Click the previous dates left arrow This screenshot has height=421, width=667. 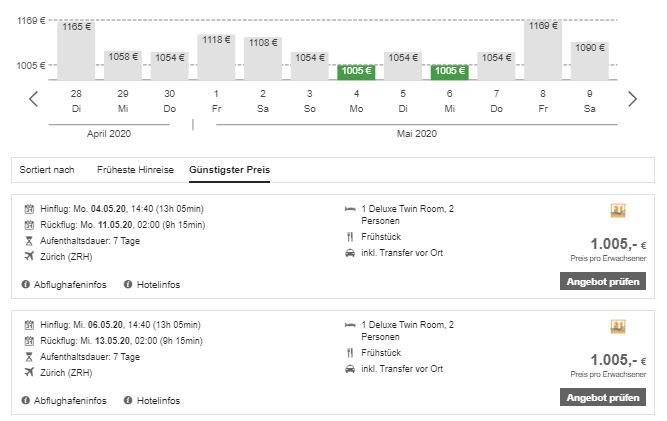pos(34,99)
